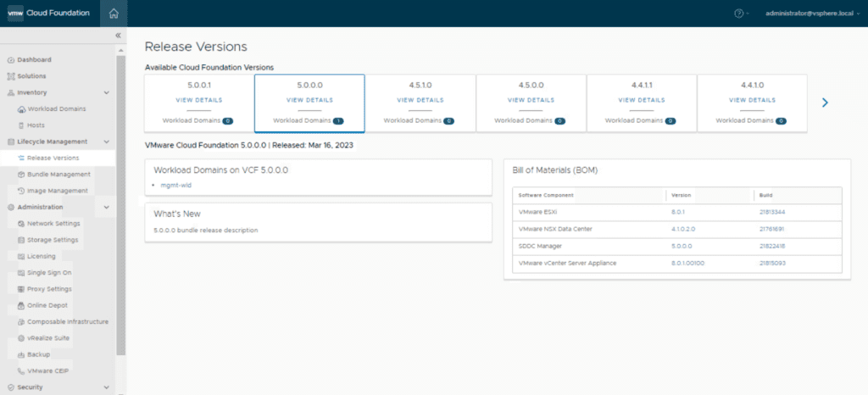Viewport: 868px width, 395px height.
Task: Navigate to Hosts in the sidebar
Action: point(36,125)
